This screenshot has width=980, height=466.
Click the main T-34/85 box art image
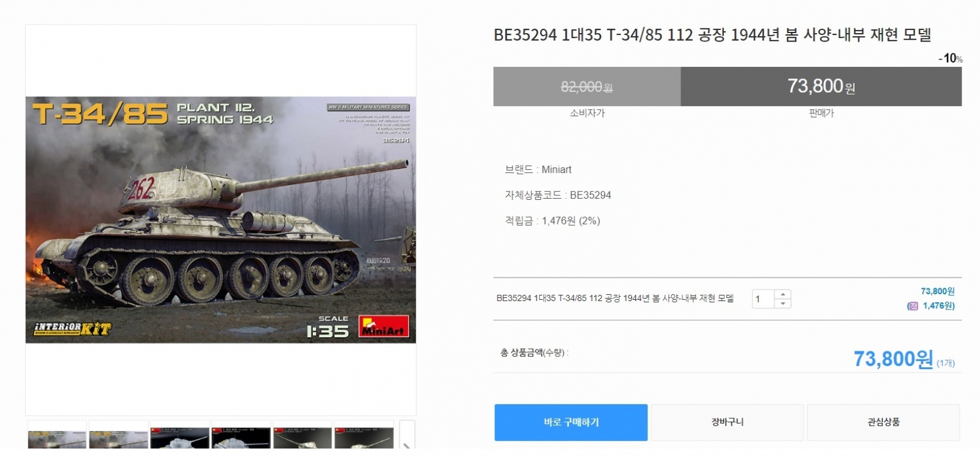tap(221, 220)
